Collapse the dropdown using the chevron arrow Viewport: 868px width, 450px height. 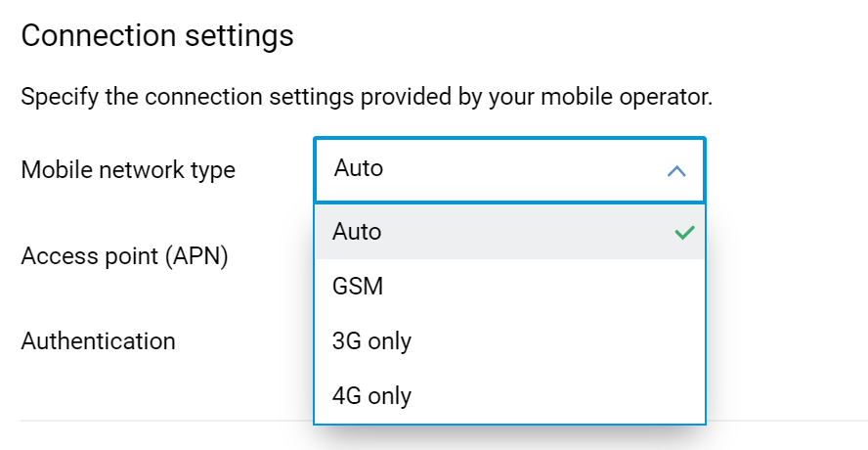tap(675, 171)
